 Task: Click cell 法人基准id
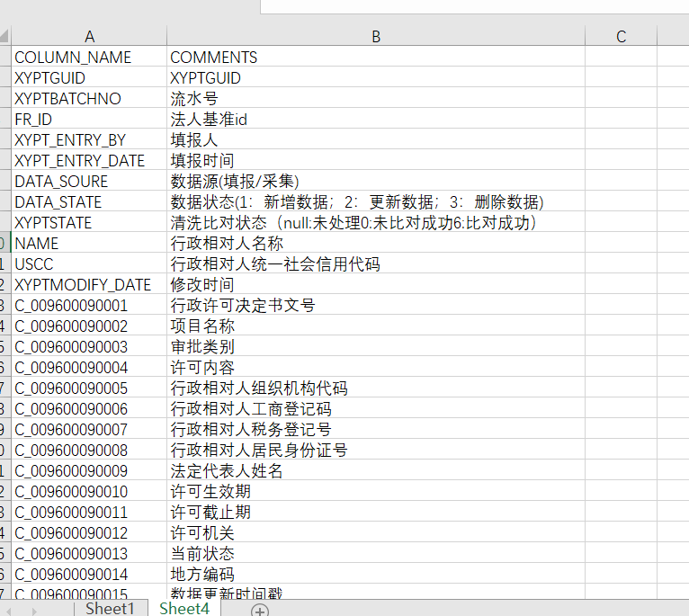pos(376,119)
